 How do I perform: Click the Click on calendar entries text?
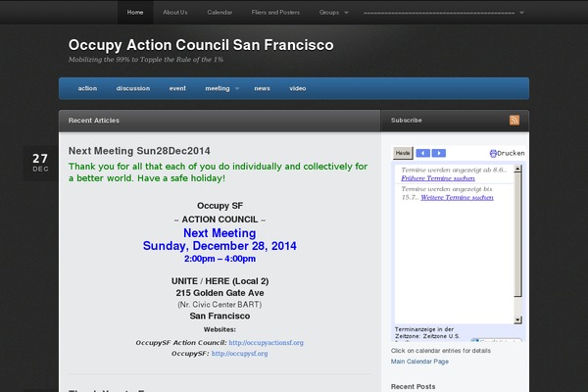coord(441,351)
